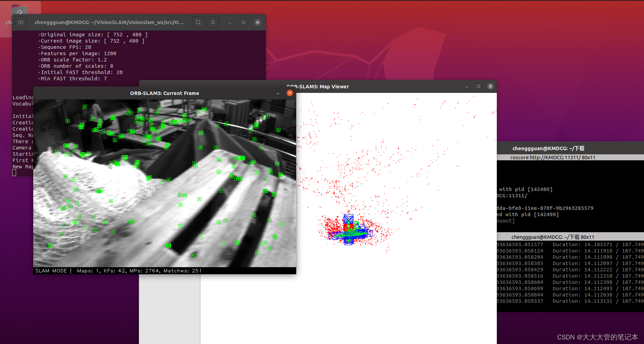644x344 pixels.
Task: Open the terminal hamburger menu
Action: [x=213, y=22]
